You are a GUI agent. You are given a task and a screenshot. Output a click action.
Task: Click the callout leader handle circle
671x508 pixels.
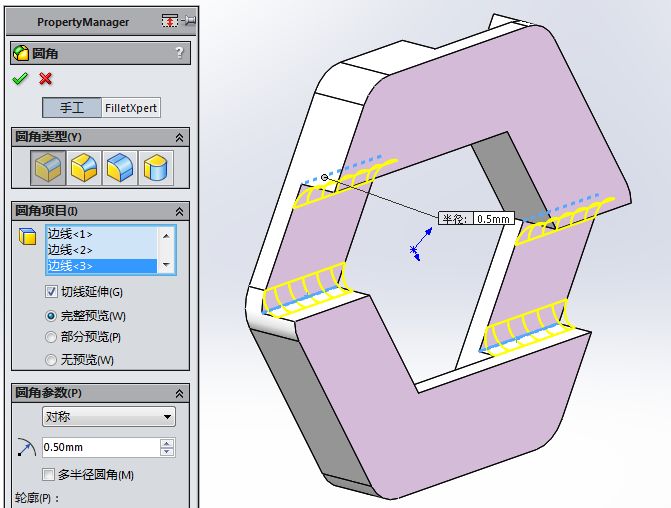(324, 177)
